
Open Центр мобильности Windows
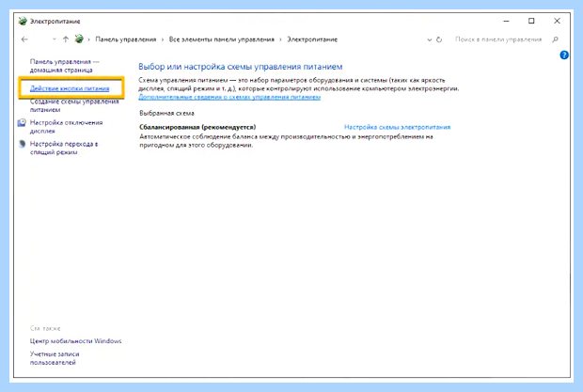pos(76,341)
